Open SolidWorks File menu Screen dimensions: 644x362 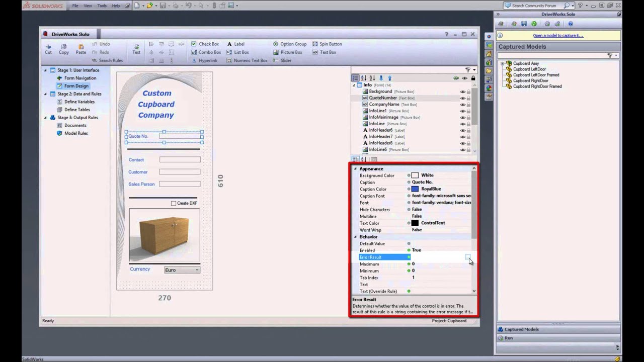click(x=75, y=6)
